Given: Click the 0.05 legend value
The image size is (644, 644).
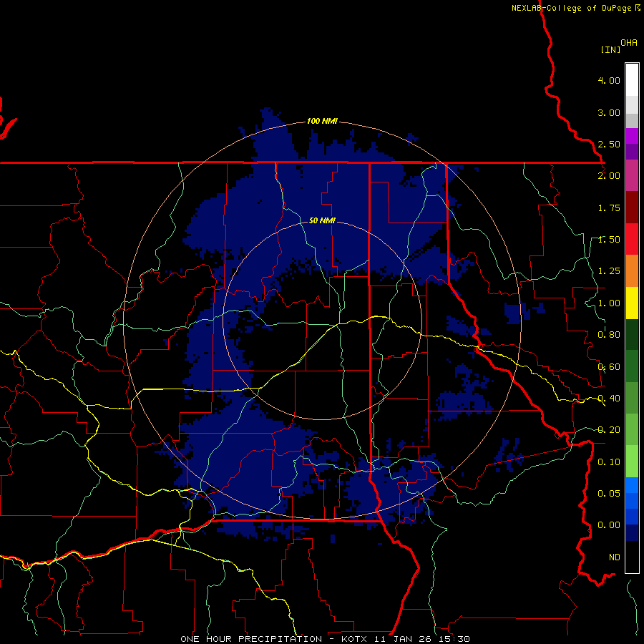Looking at the screenshot, I should [x=609, y=494].
